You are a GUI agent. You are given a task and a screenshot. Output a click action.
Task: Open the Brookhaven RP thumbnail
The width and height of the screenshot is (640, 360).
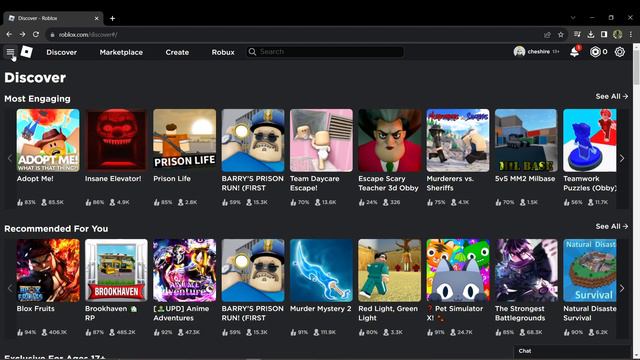tap(116, 270)
